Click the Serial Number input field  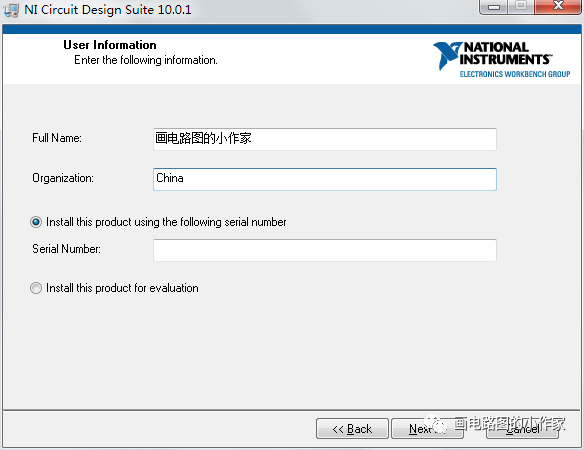325,250
